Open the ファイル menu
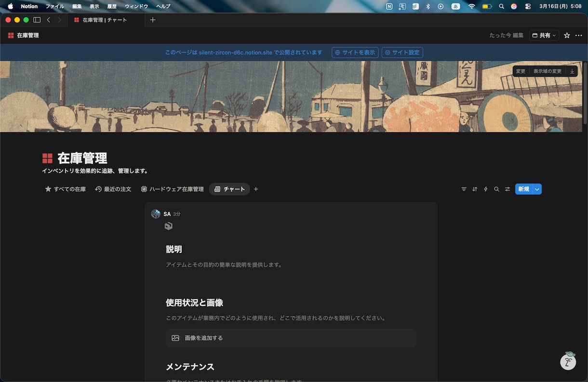Viewport: 588px width, 382px height. pos(54,6)
